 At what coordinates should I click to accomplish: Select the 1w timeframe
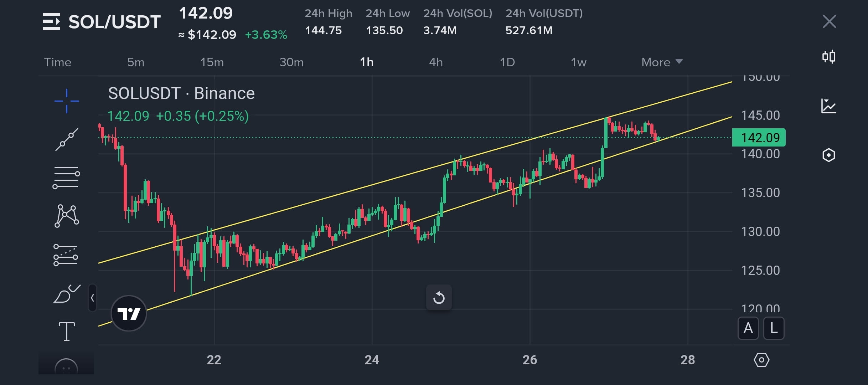point(579,62)
